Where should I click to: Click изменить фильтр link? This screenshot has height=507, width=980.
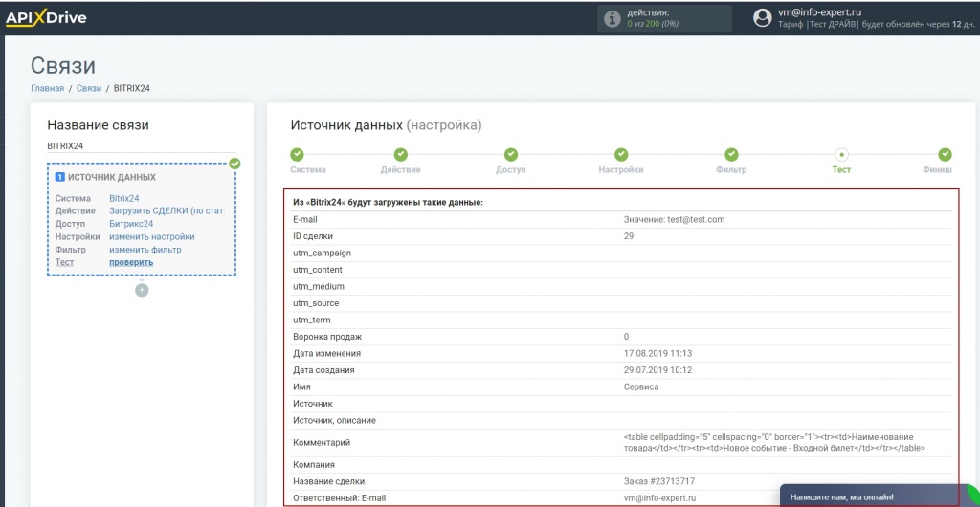145,250
